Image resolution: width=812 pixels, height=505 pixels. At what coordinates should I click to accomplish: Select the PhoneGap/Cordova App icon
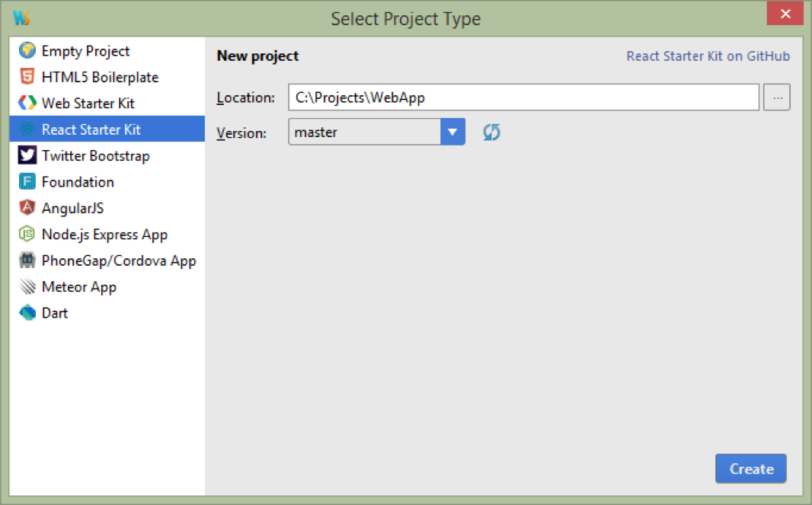click(27, 260)
